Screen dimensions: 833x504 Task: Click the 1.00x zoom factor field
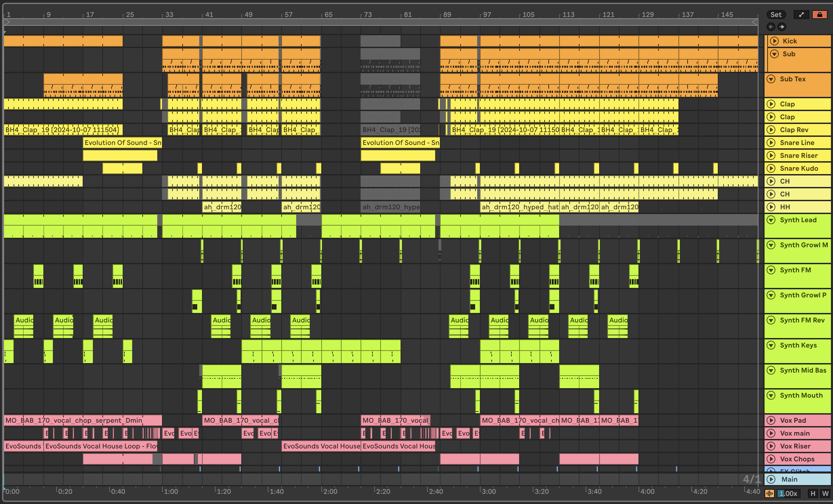(x=788, y=493)
